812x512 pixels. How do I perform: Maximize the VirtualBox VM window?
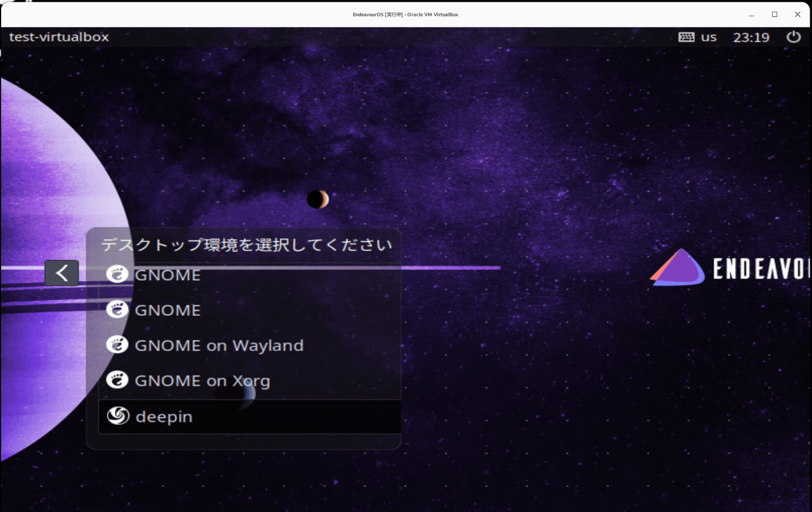(774, 15)
